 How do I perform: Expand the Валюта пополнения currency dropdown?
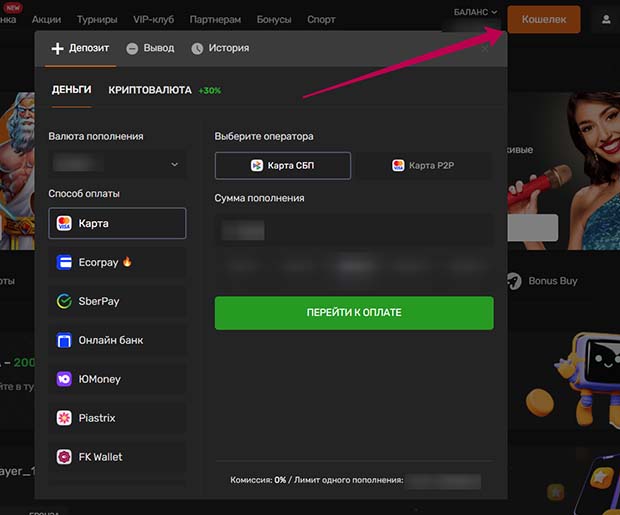click(x=117, y=164)
